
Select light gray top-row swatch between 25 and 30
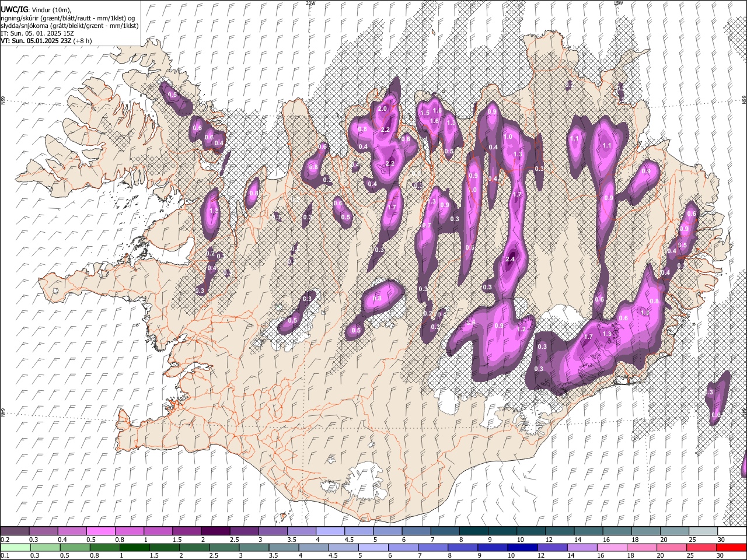click(703, 531)
